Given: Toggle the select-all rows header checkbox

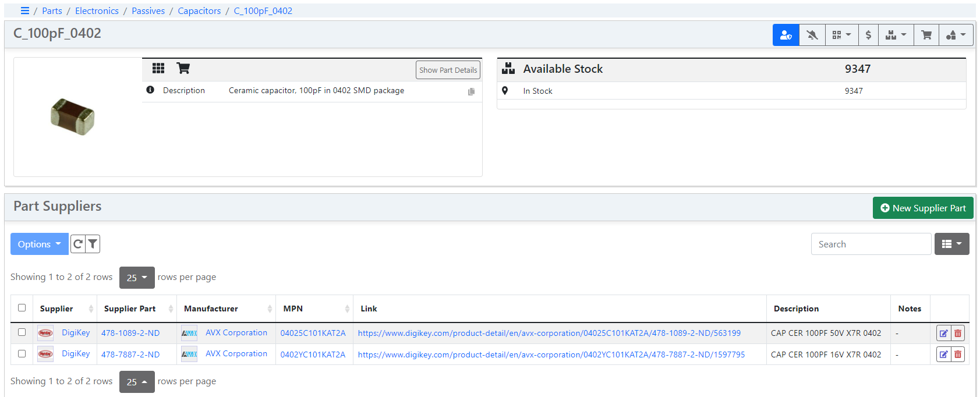Looking at the screenshot, I should (22, 308).
